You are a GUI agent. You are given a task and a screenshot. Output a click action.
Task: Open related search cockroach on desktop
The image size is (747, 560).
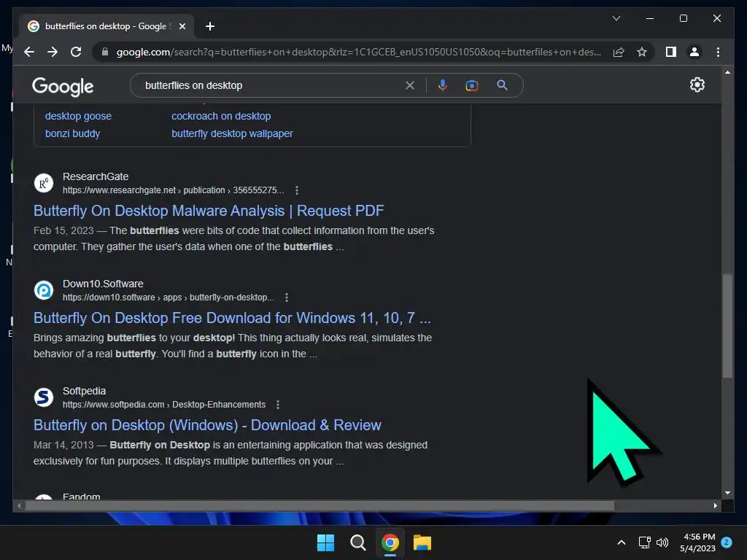tap(221, 116)
